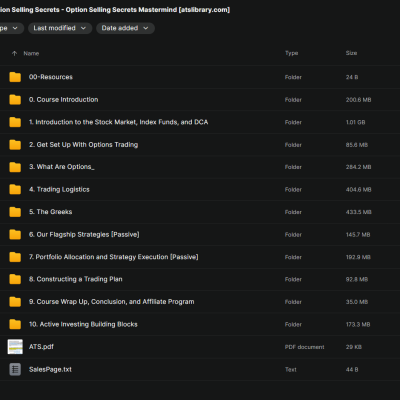Open 2. Get Set Up With Options Trading

pyautogui.click(x=83, y=145)
